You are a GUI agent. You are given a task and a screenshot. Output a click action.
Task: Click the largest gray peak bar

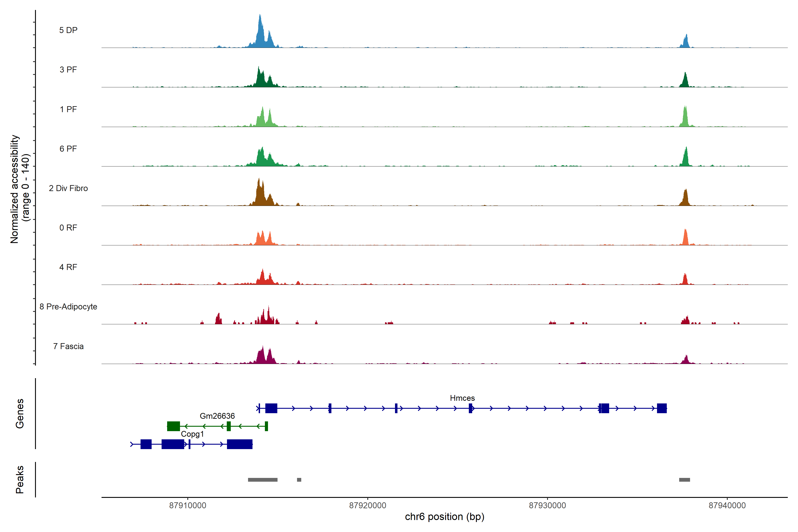pos(263,480)
